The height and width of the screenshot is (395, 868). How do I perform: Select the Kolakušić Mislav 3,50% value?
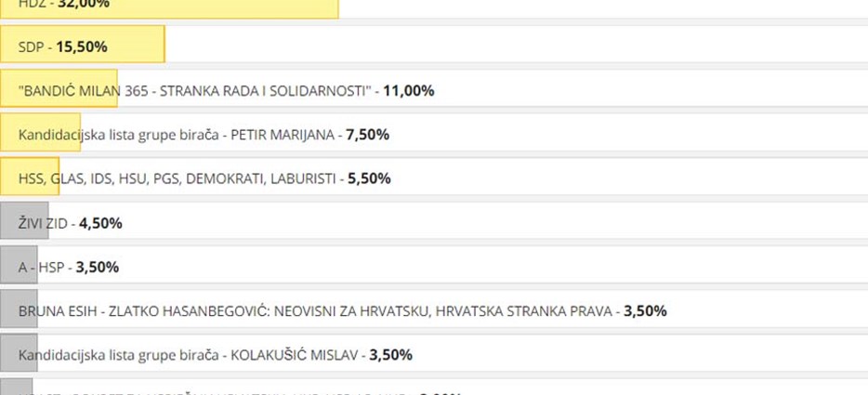point(391,355)
